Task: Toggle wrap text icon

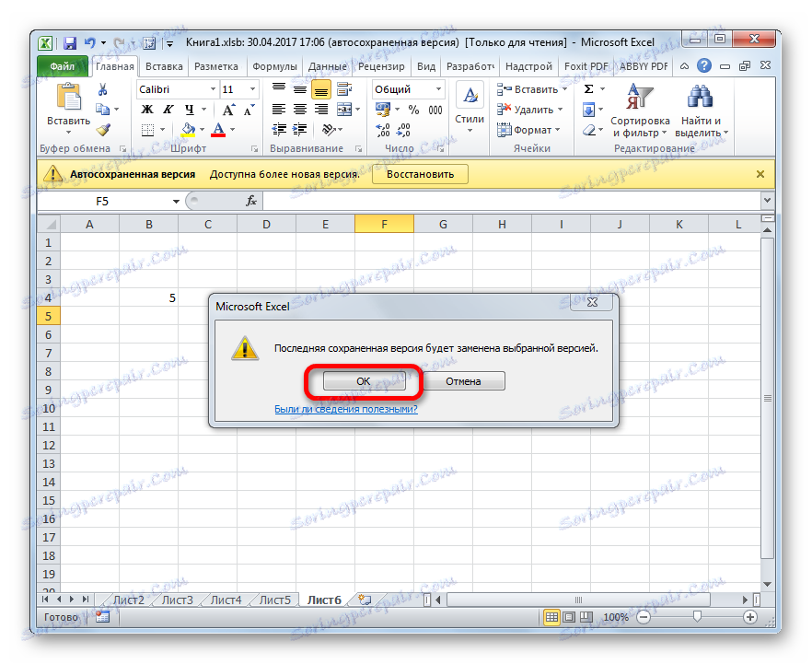Action: pos(344,89)
